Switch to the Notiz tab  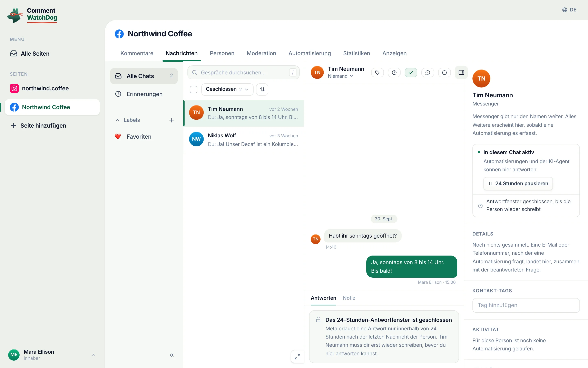(349, 298)
